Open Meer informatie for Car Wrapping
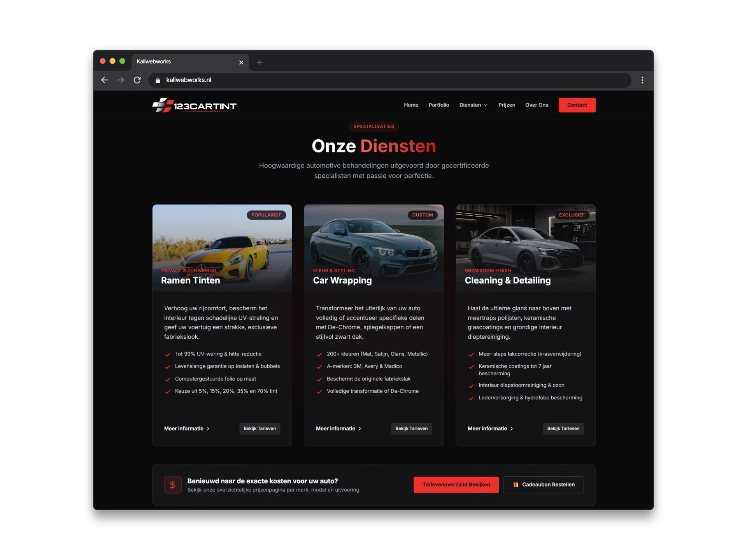 click(x=338, y=429)
